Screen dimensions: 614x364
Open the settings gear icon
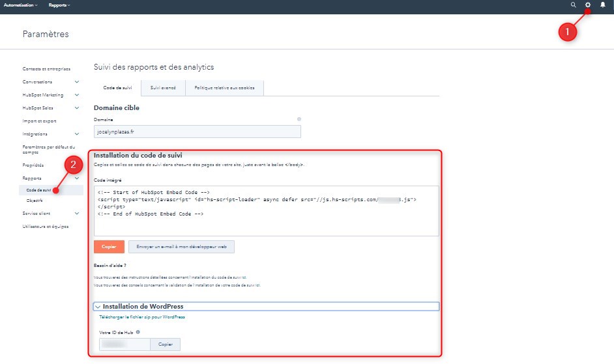tap(588, 5)
